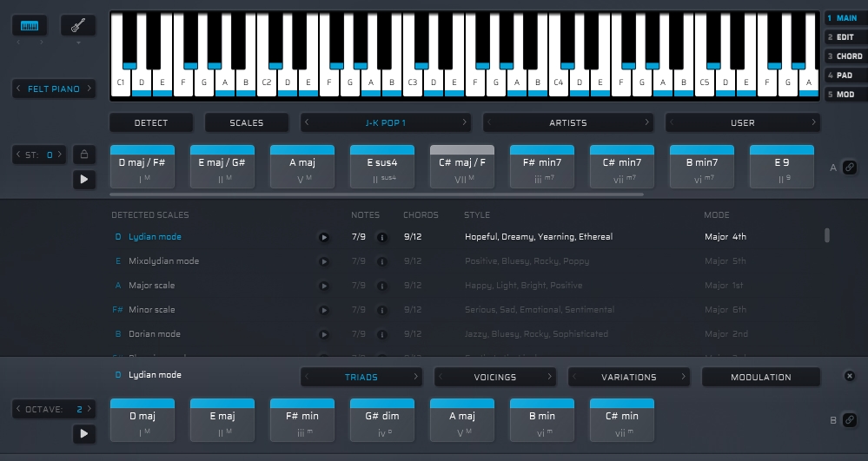Image resolution: width=868 pixels, height=461 pixels.
Task: Trigger the C# maj / F chord pad
Action: point(462,168)
